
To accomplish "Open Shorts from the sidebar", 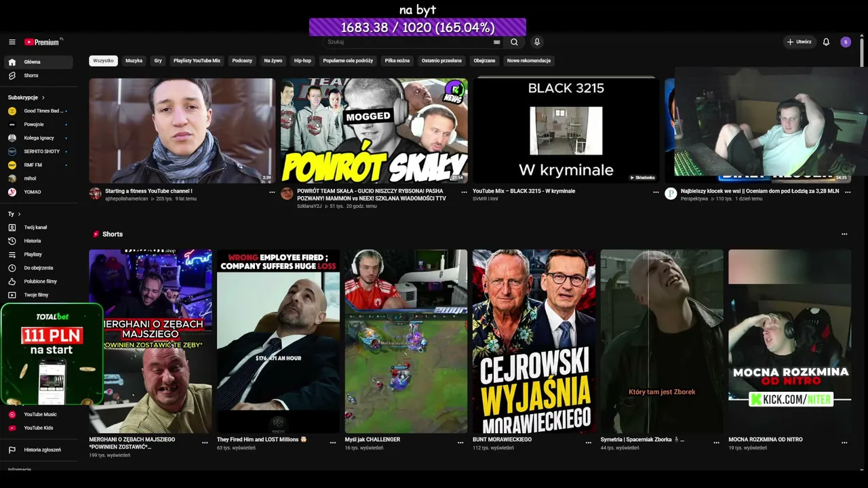I will 39,76.
